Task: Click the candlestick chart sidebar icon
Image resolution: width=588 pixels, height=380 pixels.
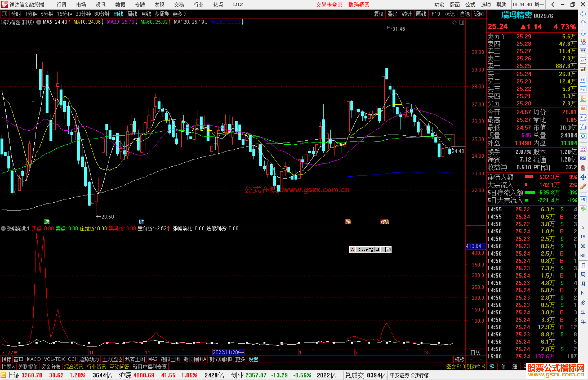Action: [x=583, y=70]
